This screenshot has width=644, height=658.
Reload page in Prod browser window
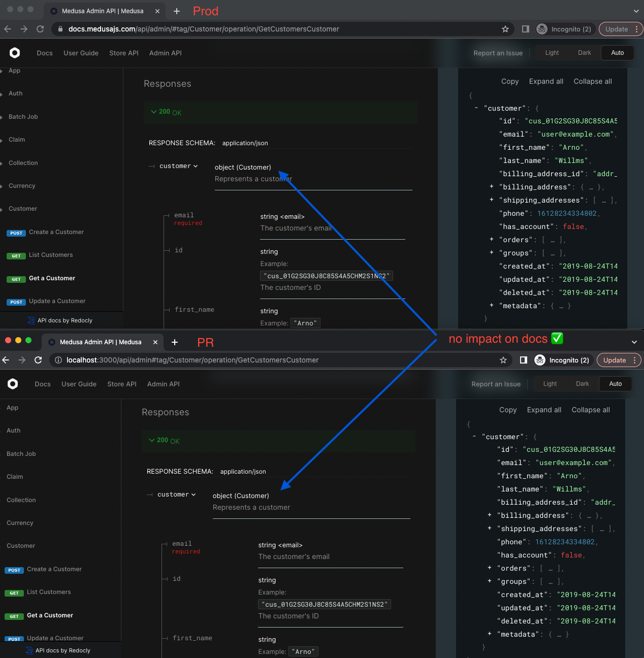click(40, 29)
